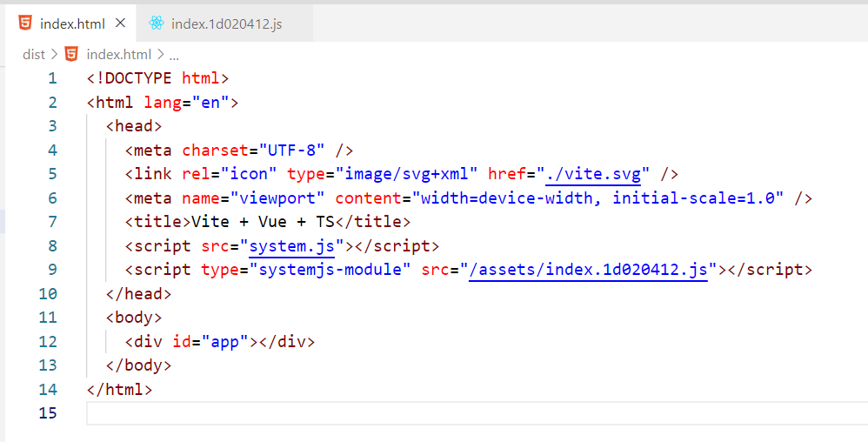
Task: Click line number 1 in gutter
Action: (52, 78)
